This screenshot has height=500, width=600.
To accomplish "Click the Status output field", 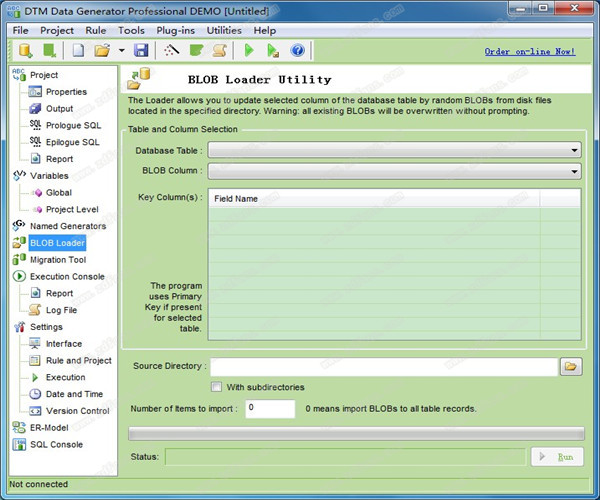I will point(345,457).
